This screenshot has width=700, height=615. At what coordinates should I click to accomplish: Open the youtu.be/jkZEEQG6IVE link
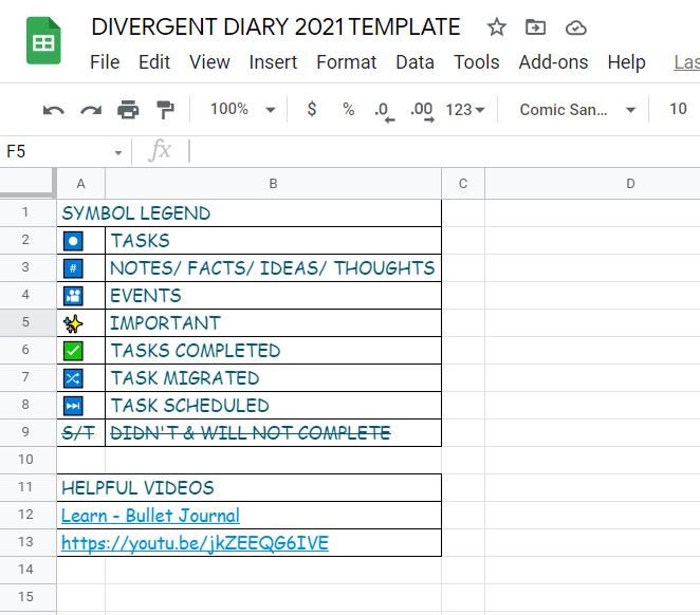coord(195,543)
